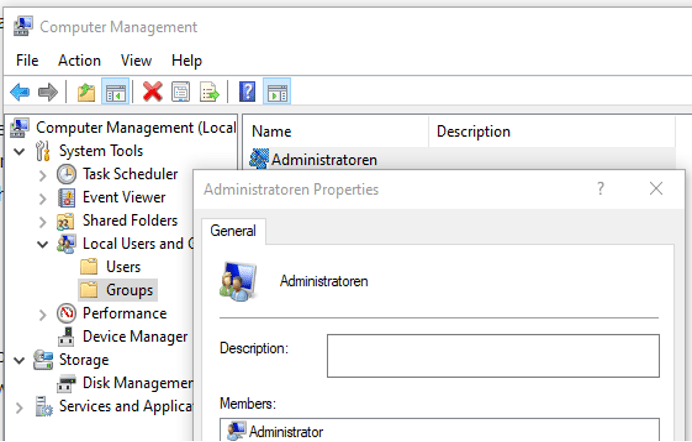
Task: Expand the Task Scheduler tree node
Action: (x=42, y=175)
